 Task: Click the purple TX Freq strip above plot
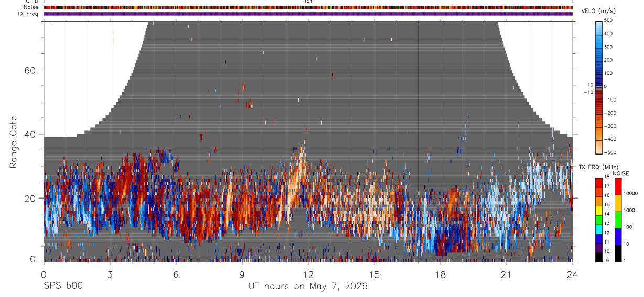tap(308, 14)
